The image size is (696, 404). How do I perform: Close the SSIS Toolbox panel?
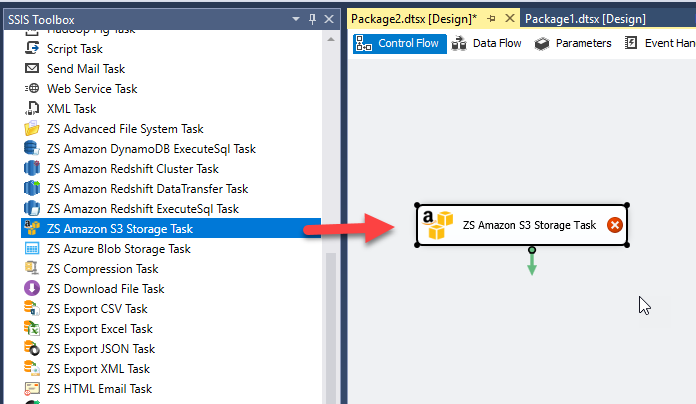click(x=329, y=19)
